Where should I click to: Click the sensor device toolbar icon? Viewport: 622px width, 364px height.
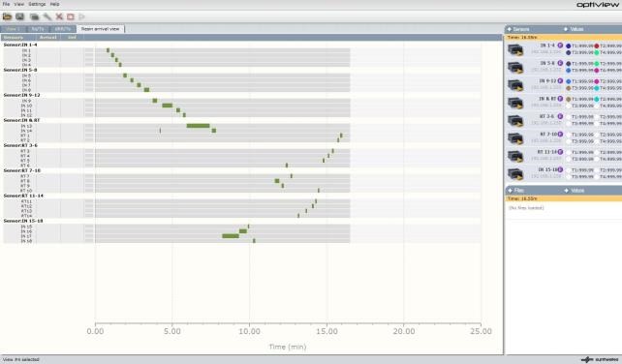tap(35, 16)
